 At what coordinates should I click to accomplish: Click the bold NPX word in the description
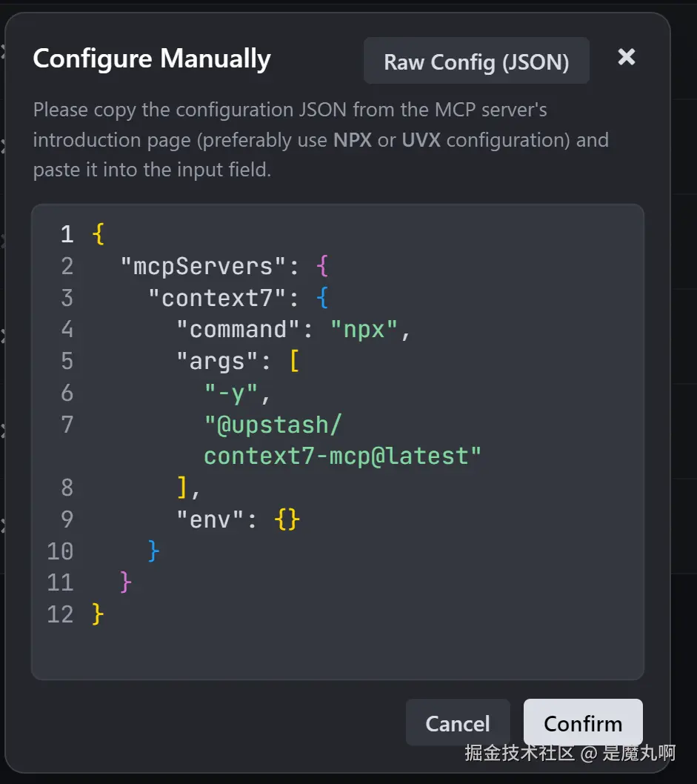[x=353, y=140]
